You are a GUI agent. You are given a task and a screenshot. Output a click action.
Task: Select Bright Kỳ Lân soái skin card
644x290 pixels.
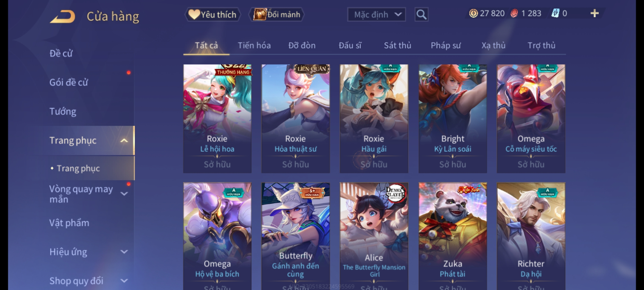coord(453,118)
